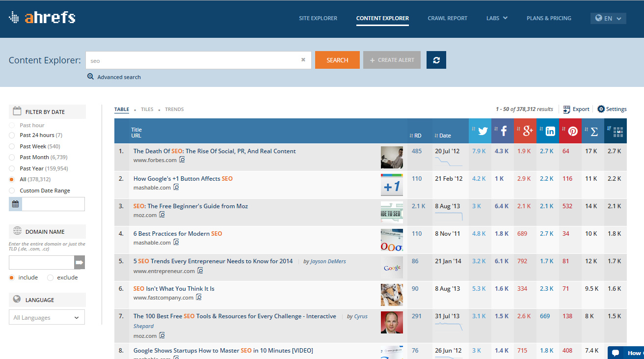This screenshot has height=359, width=644.
Task: Open the All Languages dropdown
Action: (x=47, y=317)
